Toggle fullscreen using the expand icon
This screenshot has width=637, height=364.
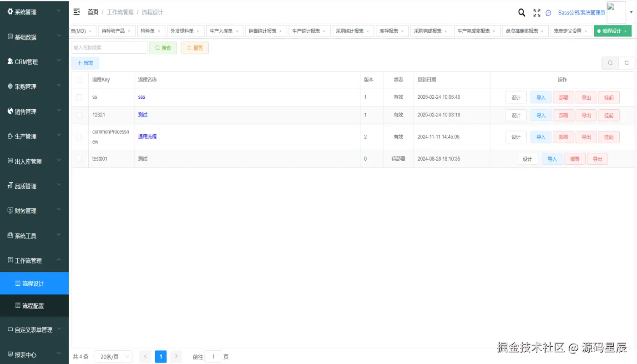click(x=537, y=13)
